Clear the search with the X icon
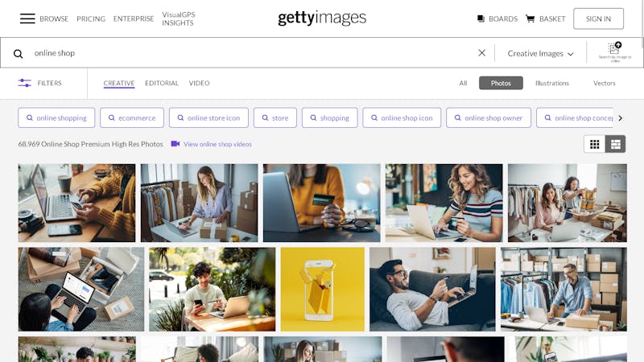Image resolution: width=644 pixels, height=362 pixels. tap(481, 53)
